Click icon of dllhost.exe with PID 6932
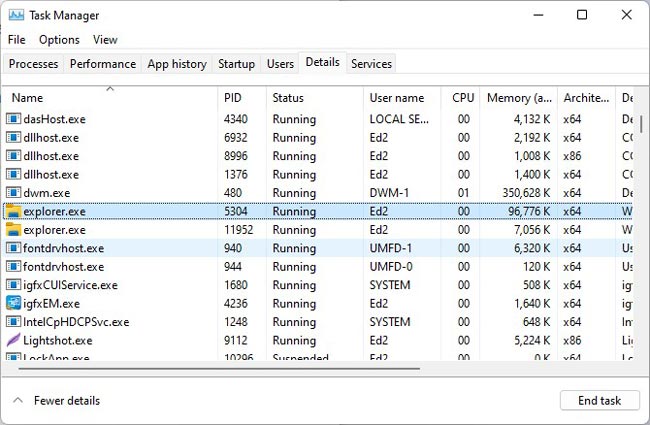Image resolution: width=650 pixels, height=425 pixels. pos(13,137)
